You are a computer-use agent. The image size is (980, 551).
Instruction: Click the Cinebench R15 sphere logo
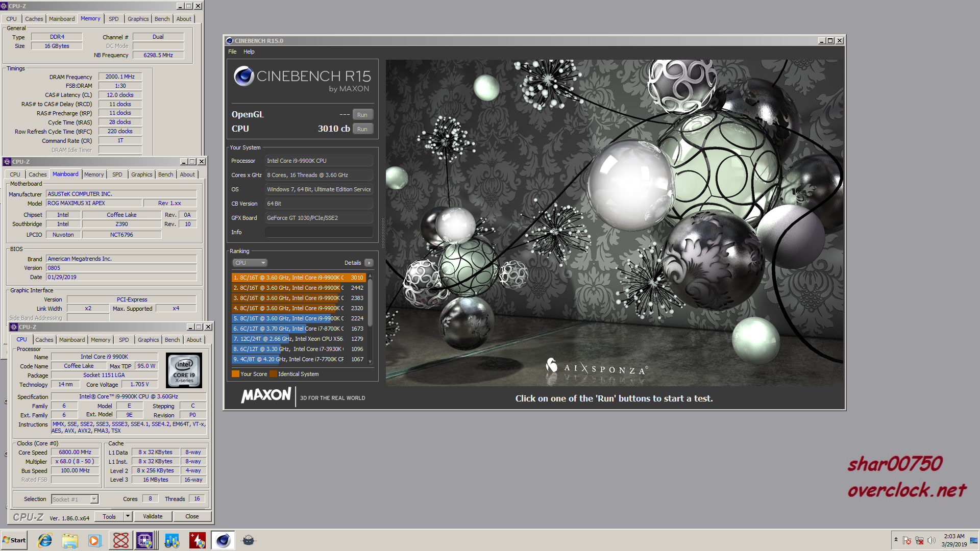pos(244,76)
